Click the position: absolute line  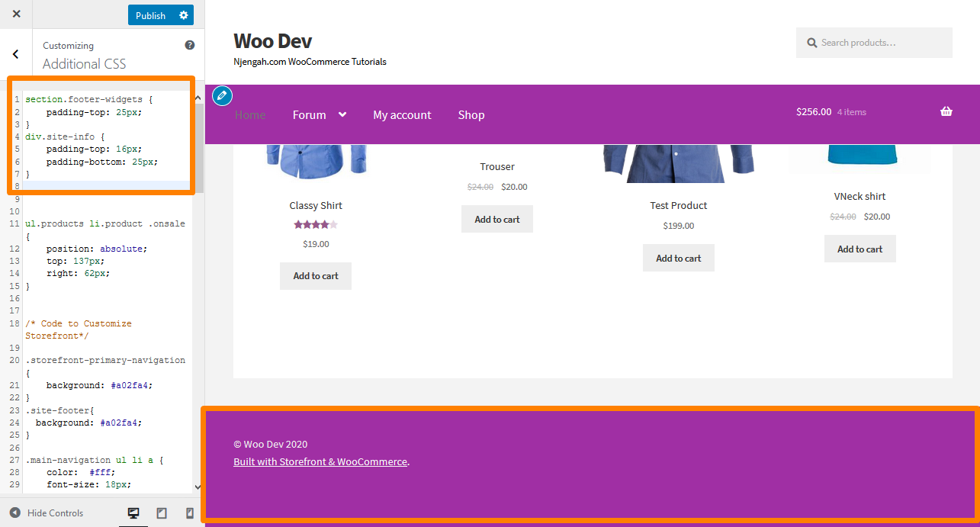coord(97,249)
